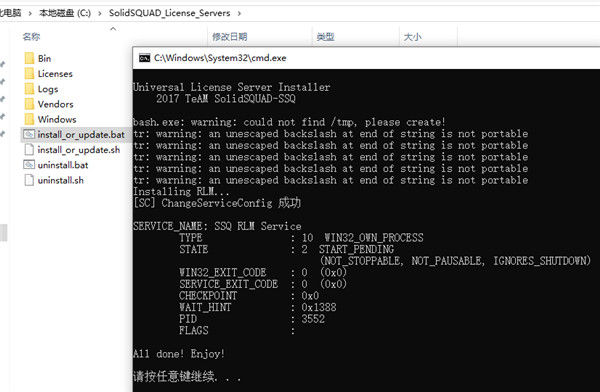This screenshot has width=600, height=392.
Task: Expand chevron after 本地磁盘 (C:) breadcrumb
Action: [100, 13]
